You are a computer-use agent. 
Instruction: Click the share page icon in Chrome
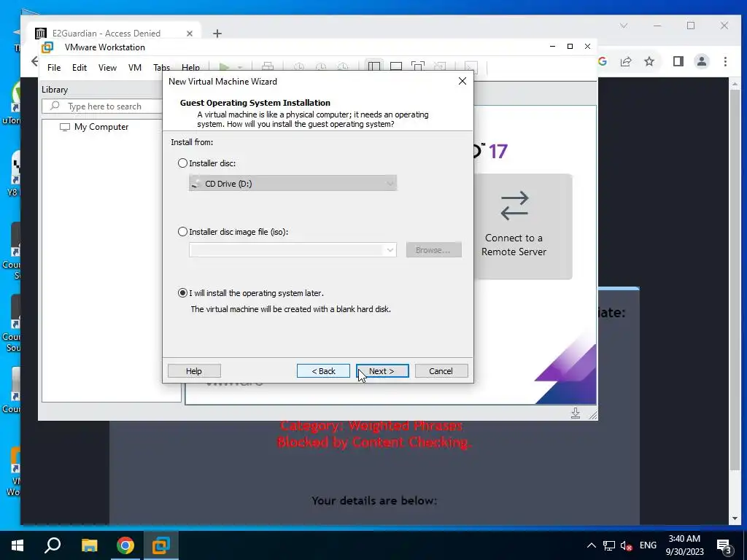coord(626,61)
